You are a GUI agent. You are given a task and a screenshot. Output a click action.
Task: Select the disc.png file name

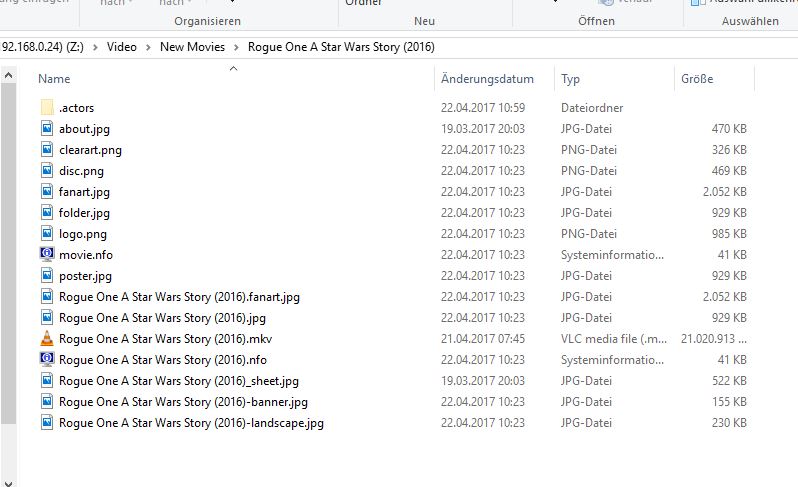tap(81, 171)
